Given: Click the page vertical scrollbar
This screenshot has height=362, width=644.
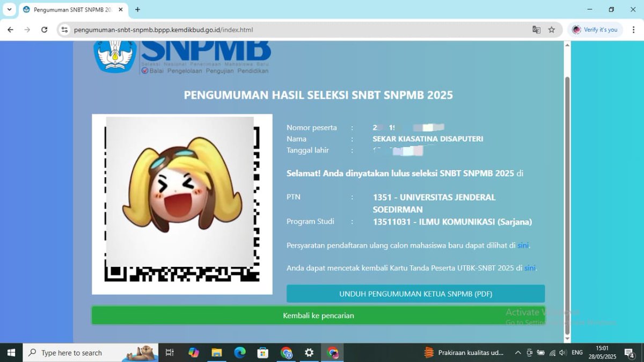Looking at the screenshot, I should [x=567, y=206].
